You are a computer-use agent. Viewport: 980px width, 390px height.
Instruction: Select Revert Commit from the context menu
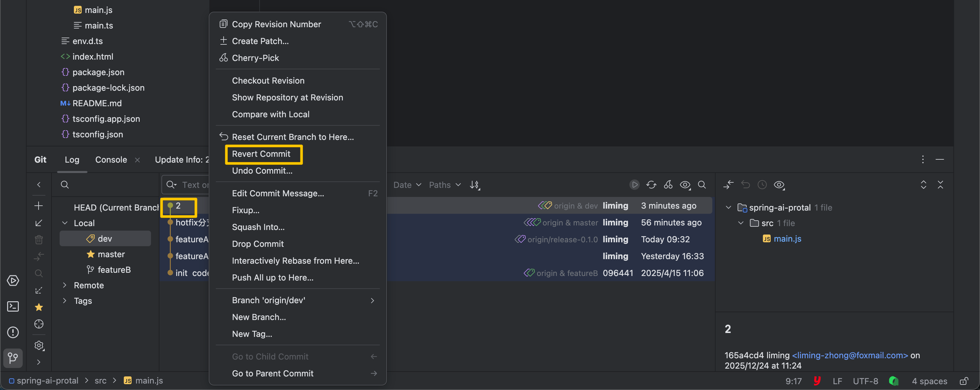click(x=261, y=154)
